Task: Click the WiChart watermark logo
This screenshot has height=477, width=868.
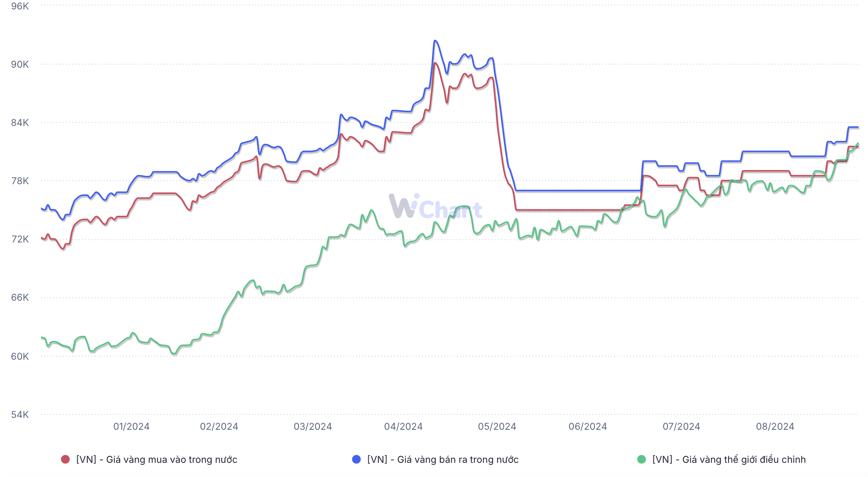Action: coord(435,207)
